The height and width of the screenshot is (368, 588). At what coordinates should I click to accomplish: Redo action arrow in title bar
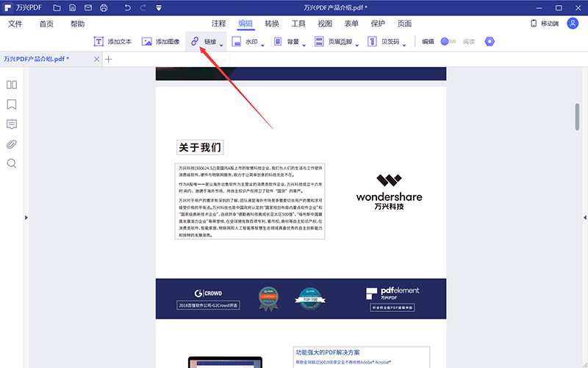(143, 7)
